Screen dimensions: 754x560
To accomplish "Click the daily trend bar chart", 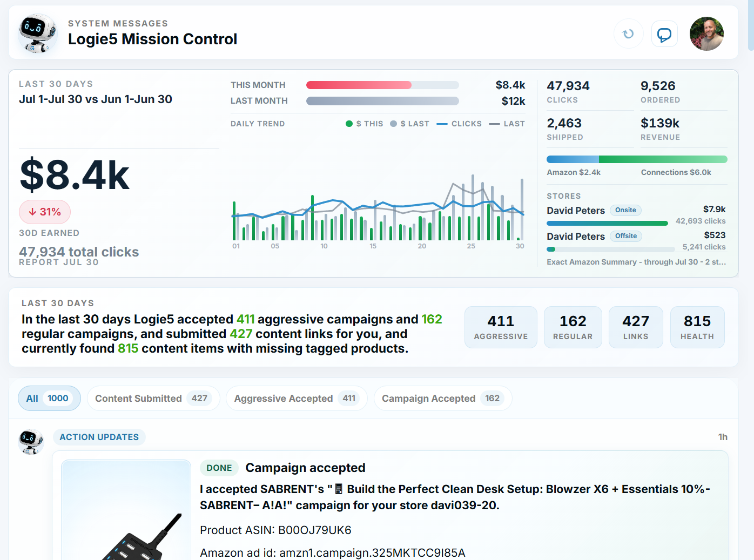I will tap(378, 208).
